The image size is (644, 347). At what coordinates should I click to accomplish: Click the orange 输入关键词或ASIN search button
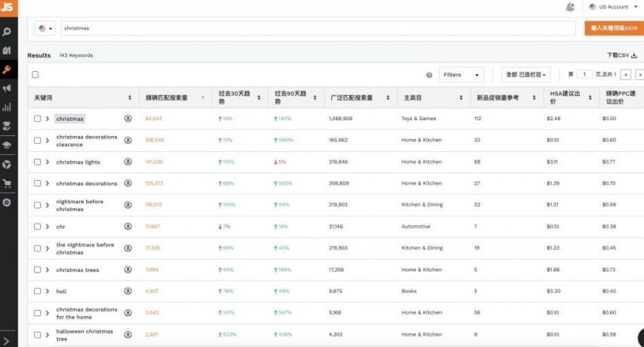click(x=614, y=28)
